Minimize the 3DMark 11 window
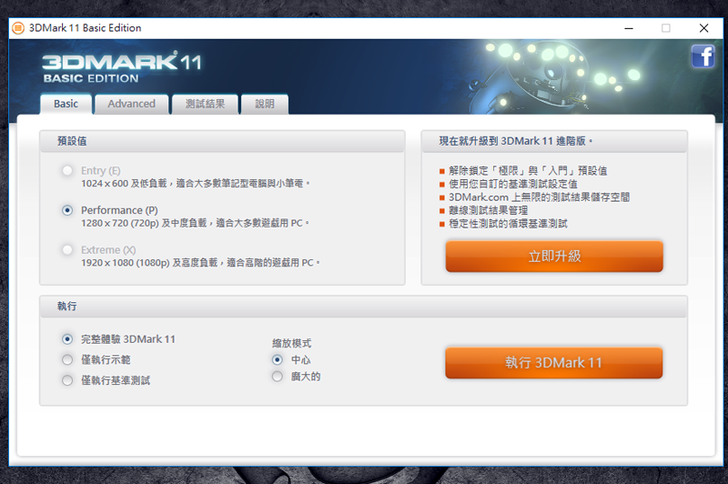The height and width of the screenshot is (484, 728). 629,28
